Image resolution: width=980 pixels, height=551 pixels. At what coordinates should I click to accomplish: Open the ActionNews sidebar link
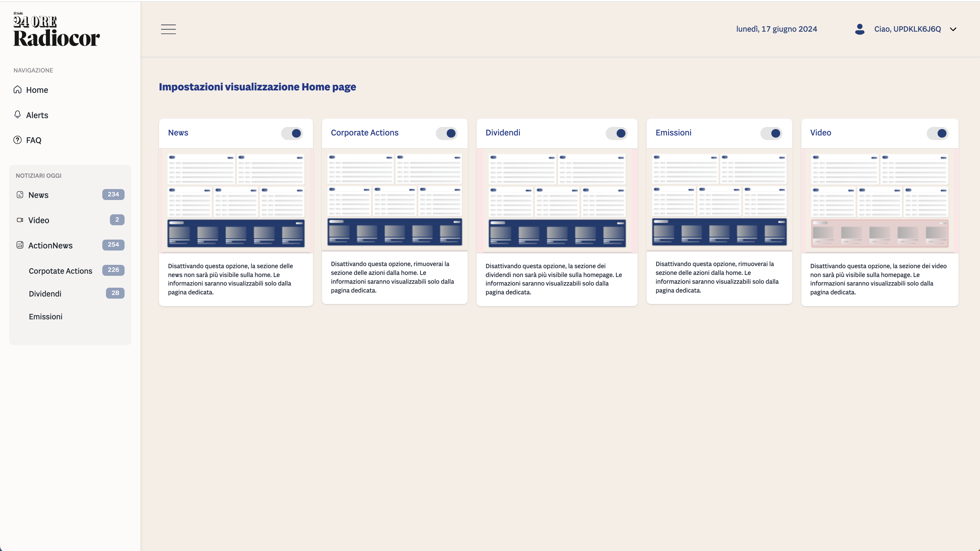[50, 245]
